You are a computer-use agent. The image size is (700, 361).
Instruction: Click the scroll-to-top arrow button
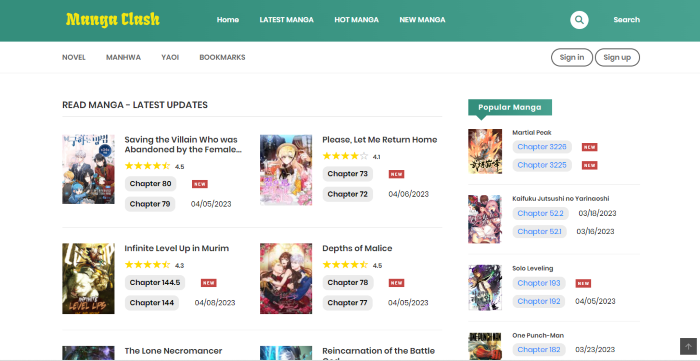(688, 346)
